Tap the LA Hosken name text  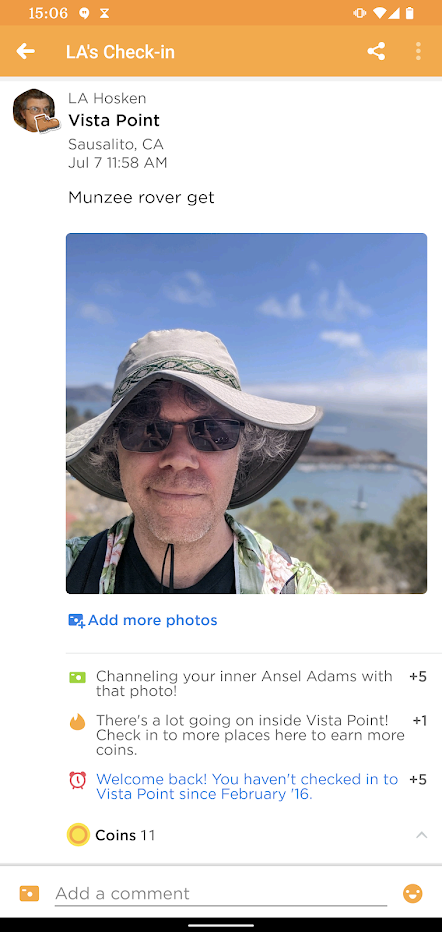[x=107, y=98]
